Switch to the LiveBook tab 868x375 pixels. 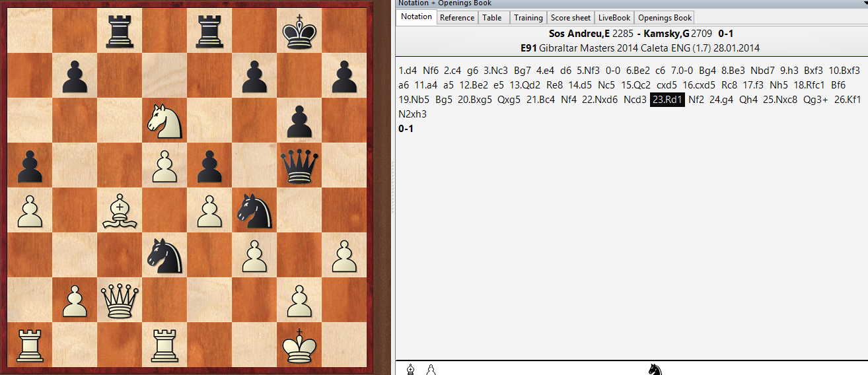pyautogui.click(x=614, y=18)
